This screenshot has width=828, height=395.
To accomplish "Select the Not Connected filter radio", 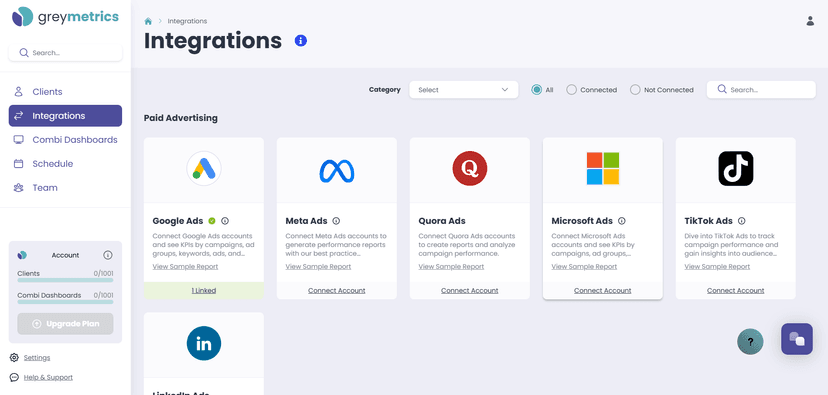I will point(635,90).
